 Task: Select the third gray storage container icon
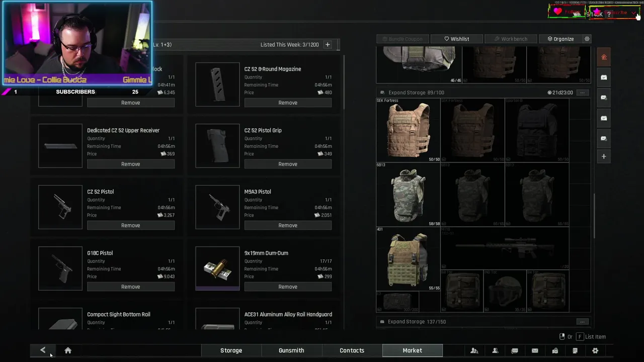coord(604,118)
